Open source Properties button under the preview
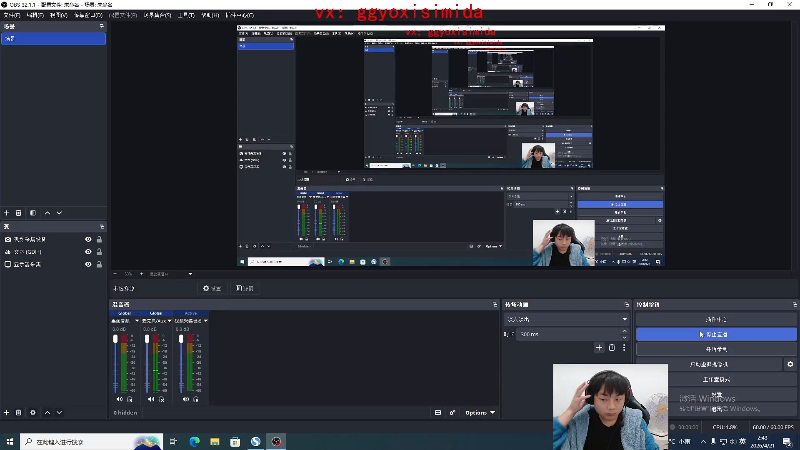The width and height of the screenshot is (800, 450). (x=212, y=288)
